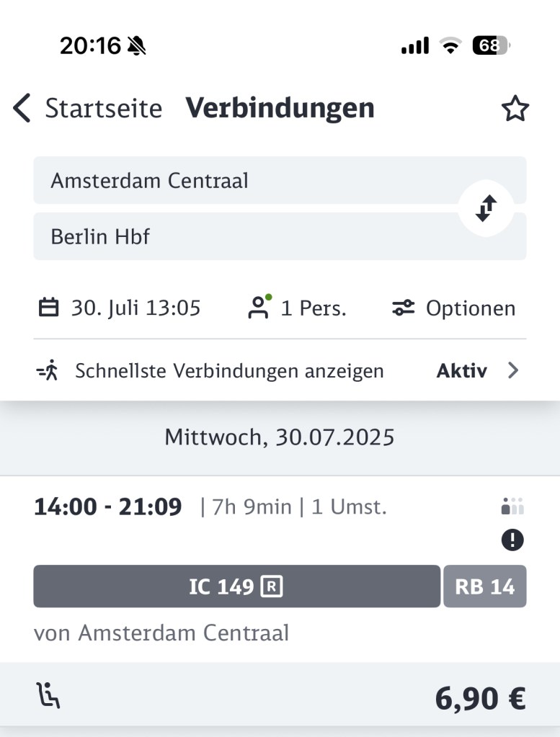The image size is (560, 737).
Task: Edit the Berlin Hbf destination field
Action: point(245,236)
